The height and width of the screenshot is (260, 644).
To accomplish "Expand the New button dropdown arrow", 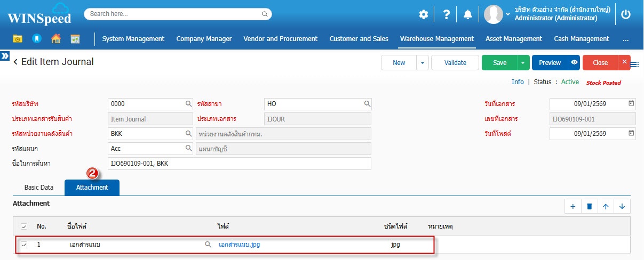I will 423,62.
